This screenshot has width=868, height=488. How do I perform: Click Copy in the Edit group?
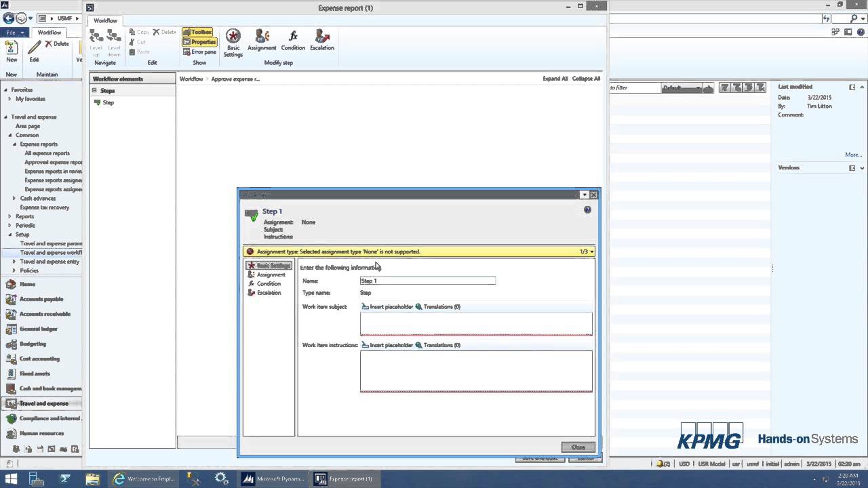tap(139, 32)
